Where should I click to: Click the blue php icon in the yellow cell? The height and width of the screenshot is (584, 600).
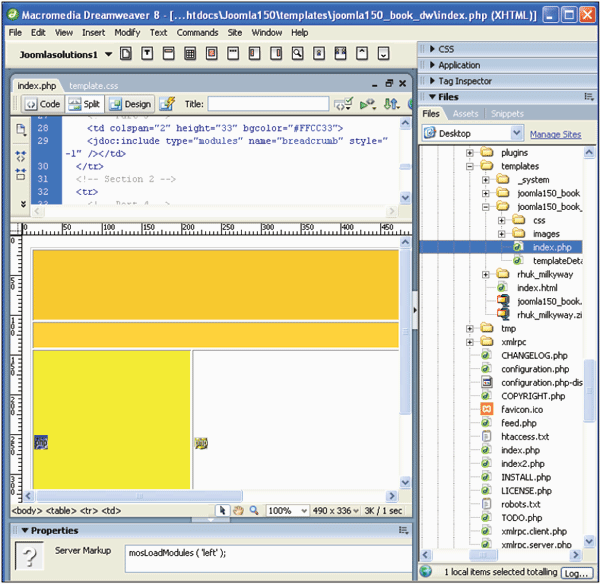[41, 442]
